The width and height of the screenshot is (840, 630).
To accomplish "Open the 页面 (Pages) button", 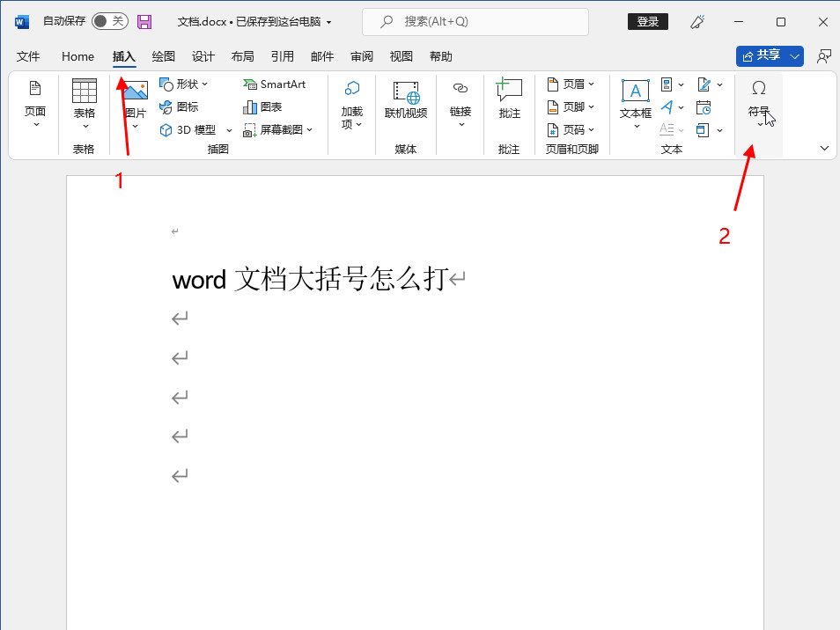I will pos(35,105).
